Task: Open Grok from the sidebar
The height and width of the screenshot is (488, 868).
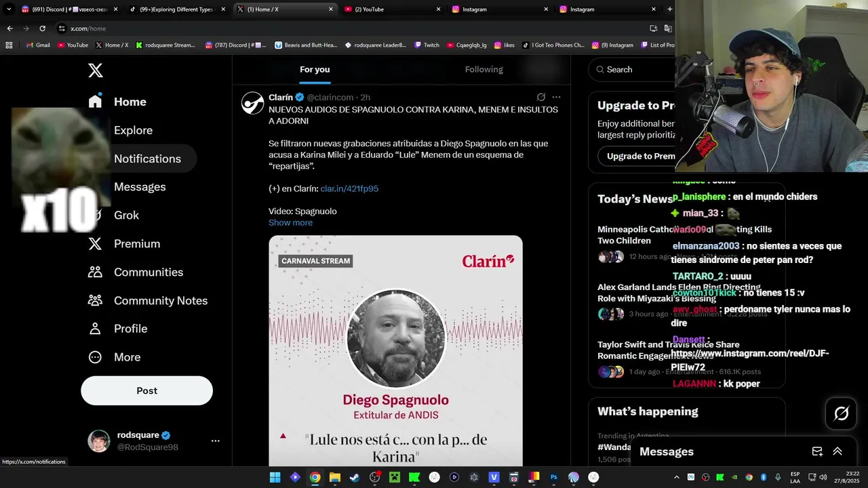Action: [126, 216]
